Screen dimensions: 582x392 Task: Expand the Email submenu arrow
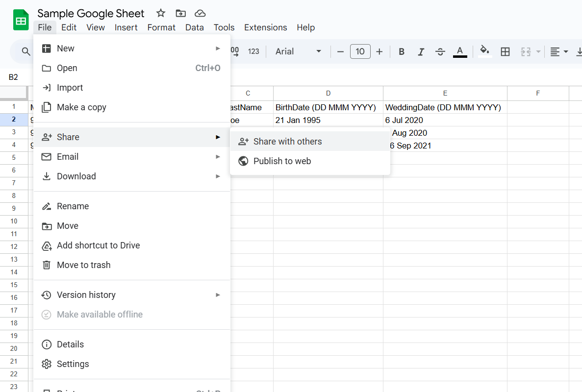point(218,157)
